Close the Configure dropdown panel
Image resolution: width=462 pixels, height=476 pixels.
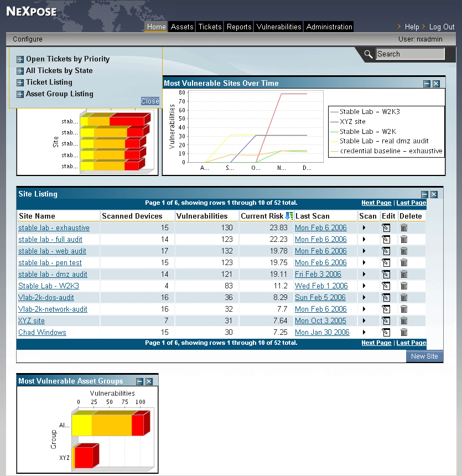pyautogui.click(x=150, y=101)
